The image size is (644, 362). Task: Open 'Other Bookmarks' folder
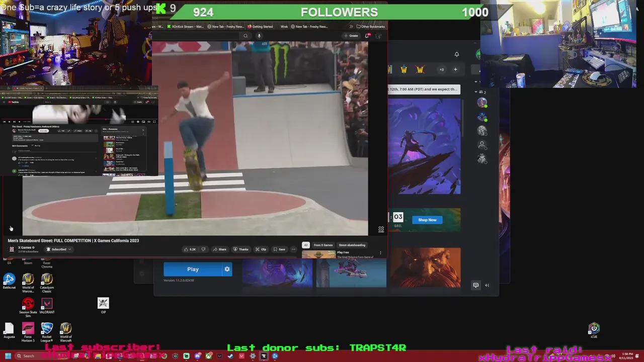pyautogui.click(x=371, y=27)
